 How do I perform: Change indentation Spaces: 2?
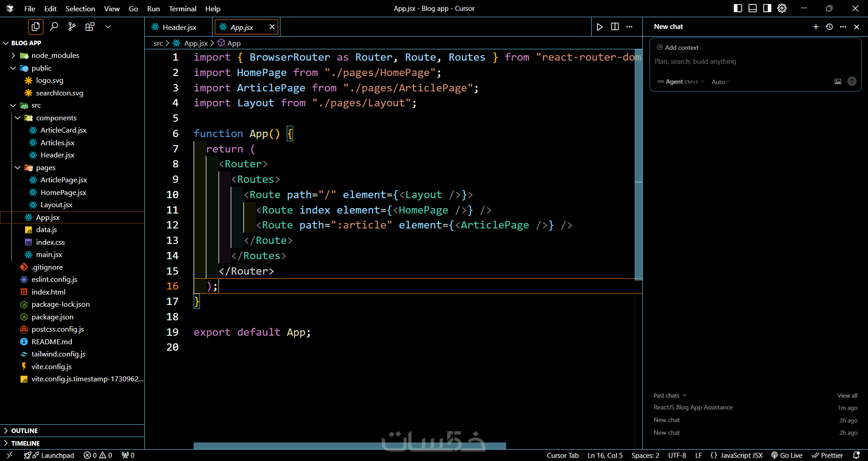[645, 456]
